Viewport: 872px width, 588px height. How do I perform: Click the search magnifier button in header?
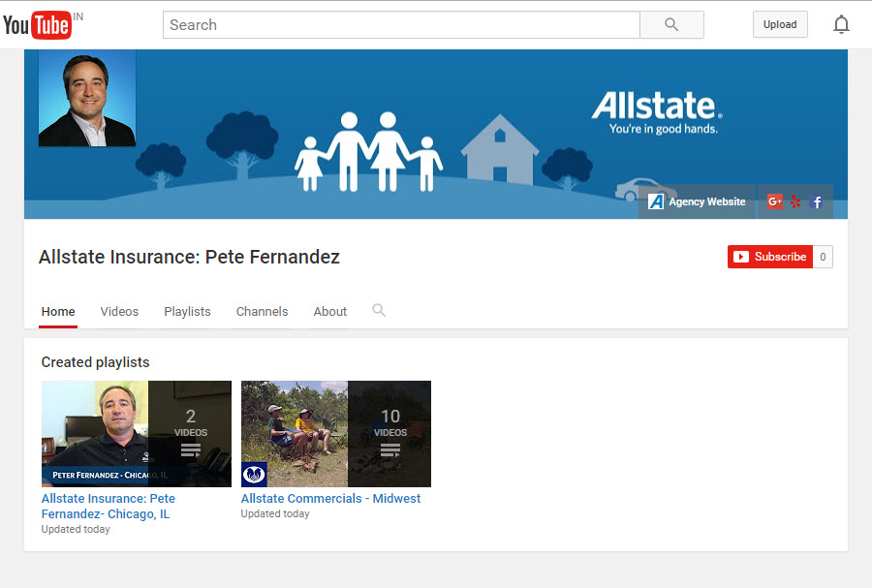671,25
